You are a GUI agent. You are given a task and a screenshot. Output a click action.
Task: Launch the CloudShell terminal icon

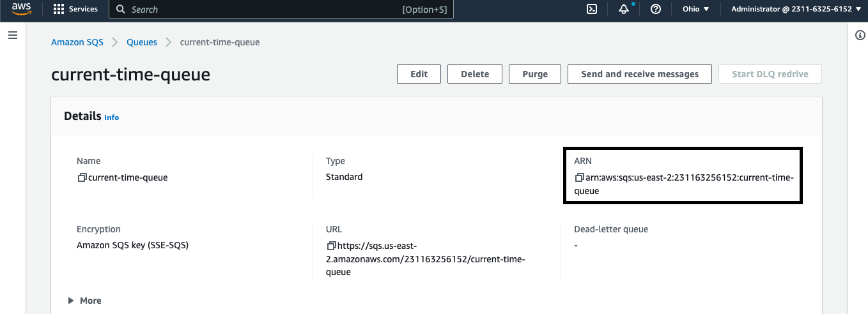592,9
